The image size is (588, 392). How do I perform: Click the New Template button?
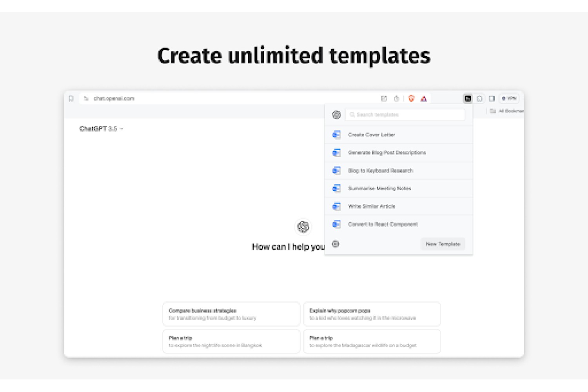(x=443, y=244)
